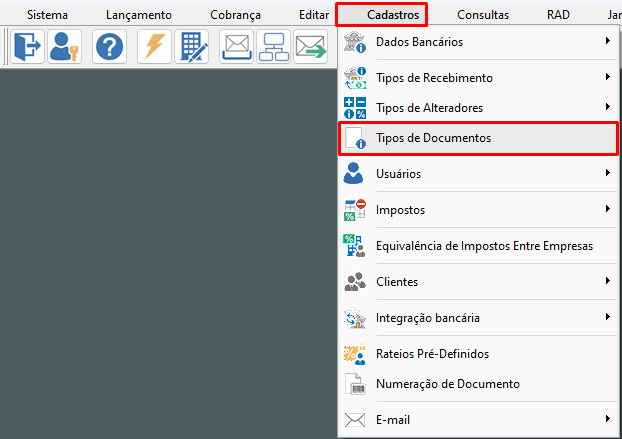Click the Tipos de Alteradores icon
This screenshot has width=622, height=439.
click(x=355, y=108)
